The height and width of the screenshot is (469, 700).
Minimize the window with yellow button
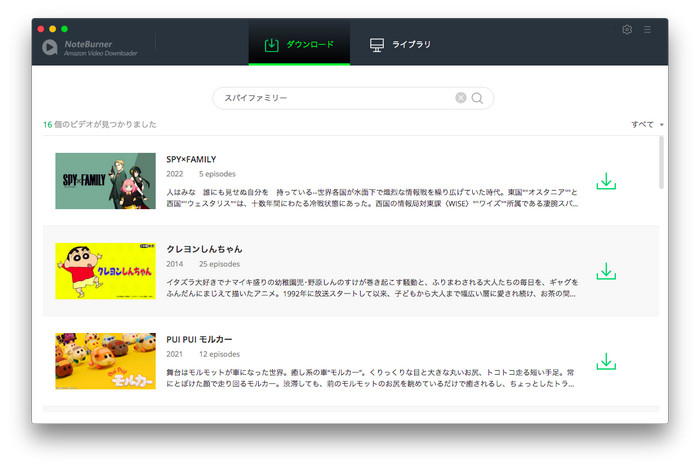(x=53, y=29)
